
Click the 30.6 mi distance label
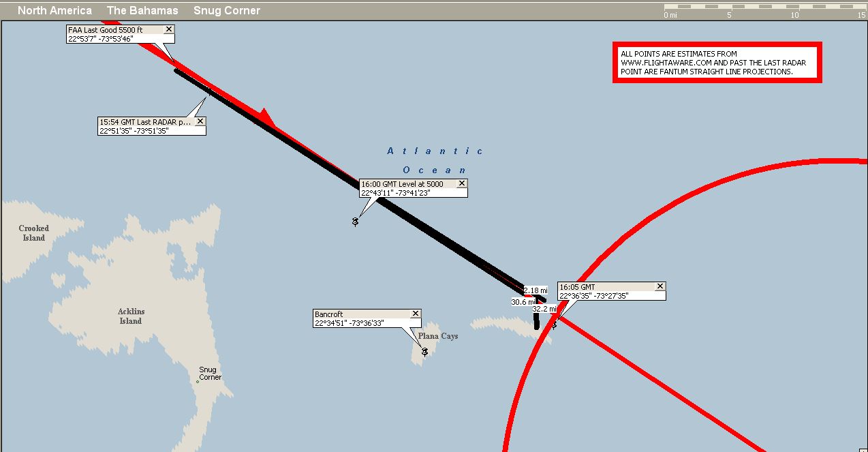[523, 301]
